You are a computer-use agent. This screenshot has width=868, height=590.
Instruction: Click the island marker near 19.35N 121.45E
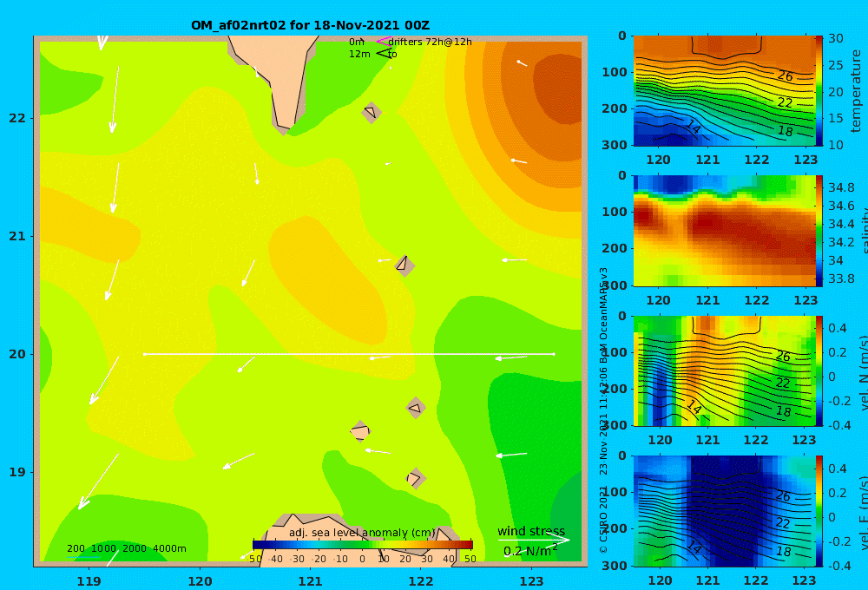360,431
